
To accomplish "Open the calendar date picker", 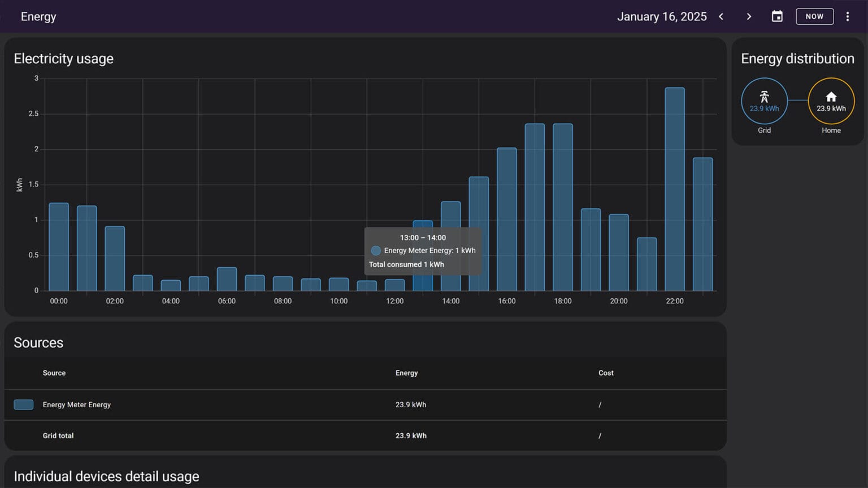I will click(777, 16).
